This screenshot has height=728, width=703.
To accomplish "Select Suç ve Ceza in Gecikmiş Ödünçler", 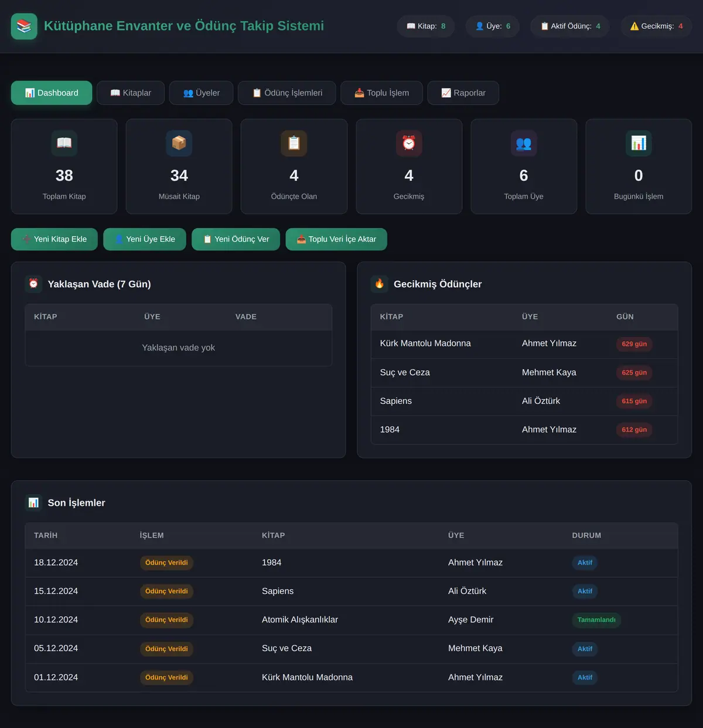I will 405,372.
